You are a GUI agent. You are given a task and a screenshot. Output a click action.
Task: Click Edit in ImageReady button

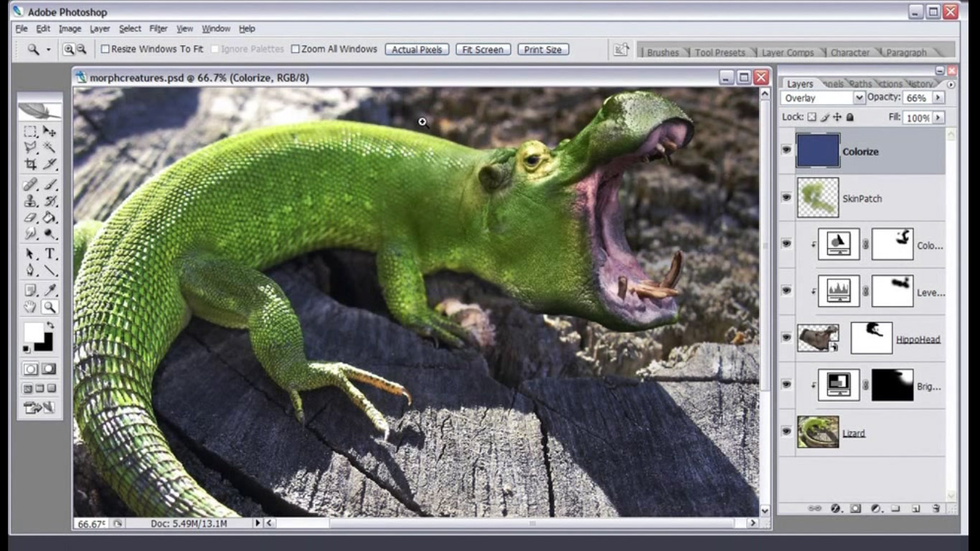[x=39, y=408]
